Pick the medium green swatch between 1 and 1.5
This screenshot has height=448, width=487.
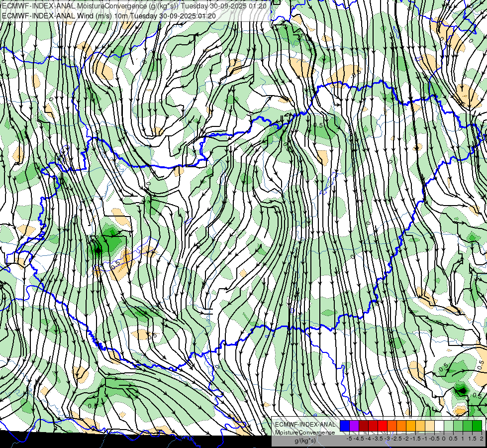[468, 426]
